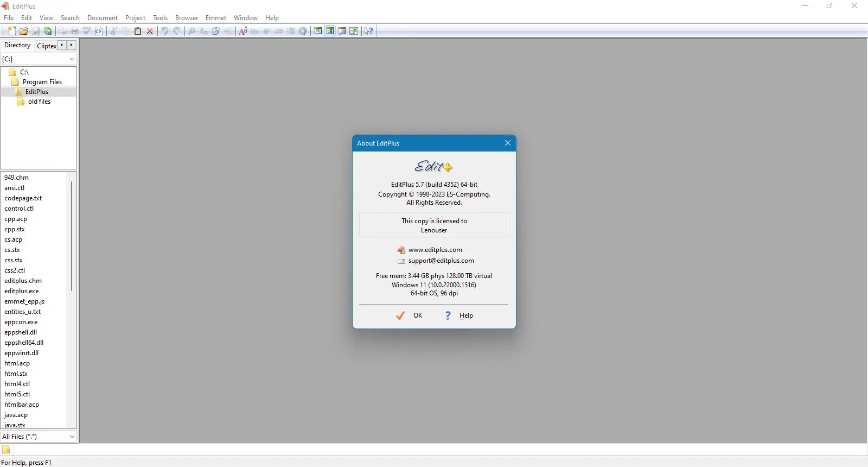Toggle the Output Window toolbar icon
The height and width of the screenshot is (467, 868).
point(342,31)
